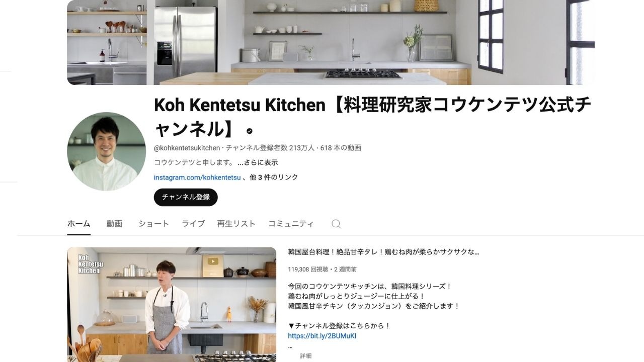Go to the 再生リスト tab
Image resolution: width=644 pixels, height=362 pixels.
pos(236,224)
